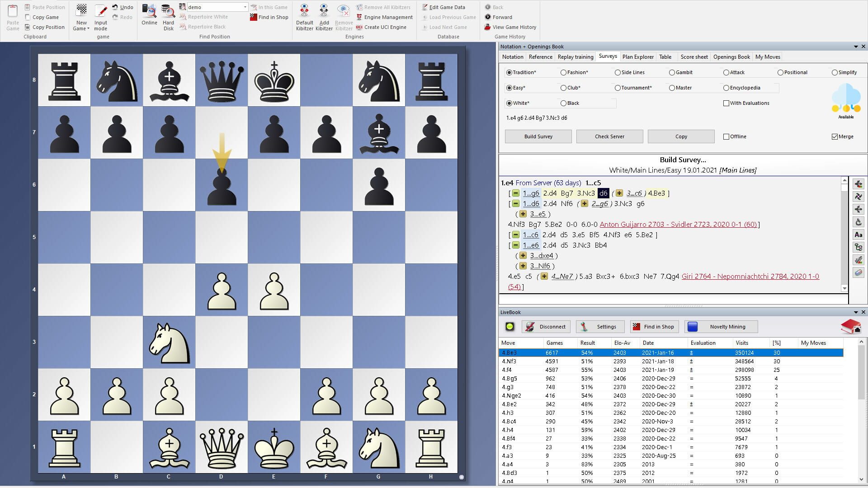868x488 pixels.
Task: Open the Hard Disk search icon
Action: pos(168,11)
